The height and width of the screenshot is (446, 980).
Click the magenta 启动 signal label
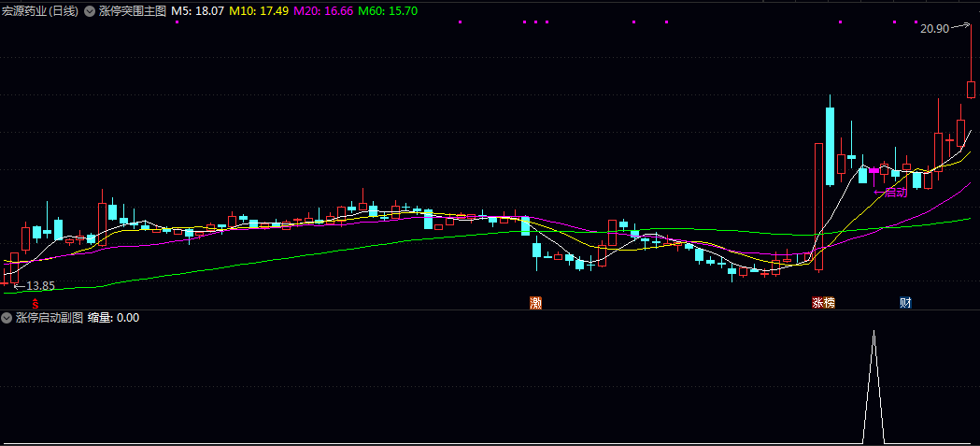pyautogui.click(x=890, y=192)
